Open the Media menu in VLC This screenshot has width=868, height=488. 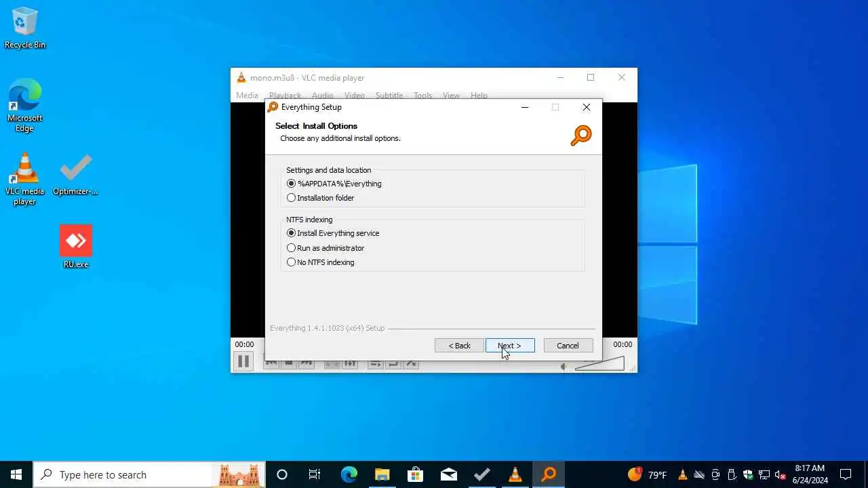pos(247,96)
